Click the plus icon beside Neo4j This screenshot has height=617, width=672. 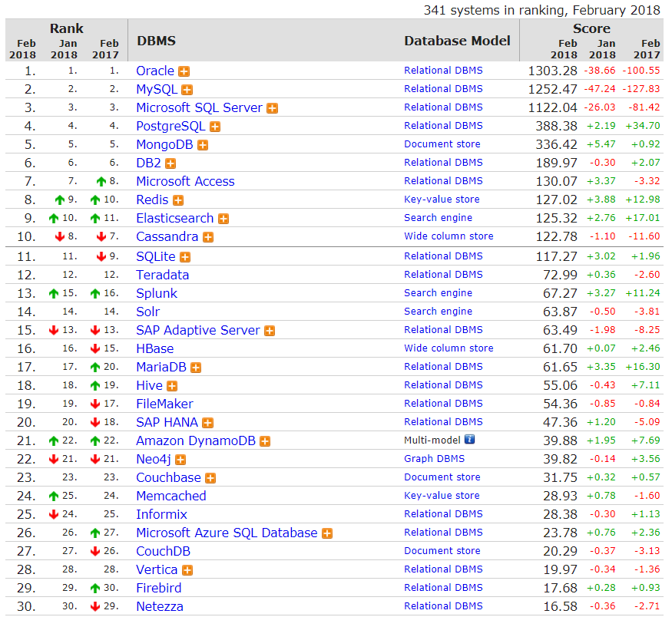click(180, 460)
